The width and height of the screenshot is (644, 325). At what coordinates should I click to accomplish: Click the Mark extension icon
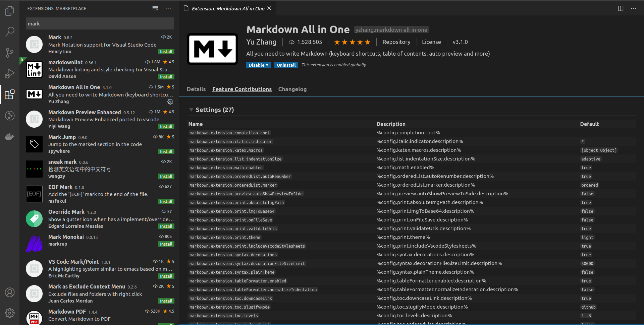[x=34, y=44]
